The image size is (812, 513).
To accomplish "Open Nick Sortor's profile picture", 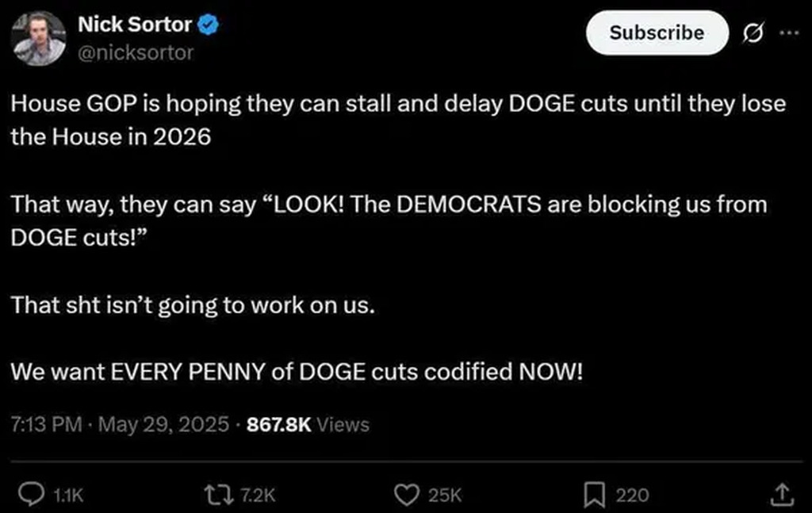I will click(x=40, y=38).
